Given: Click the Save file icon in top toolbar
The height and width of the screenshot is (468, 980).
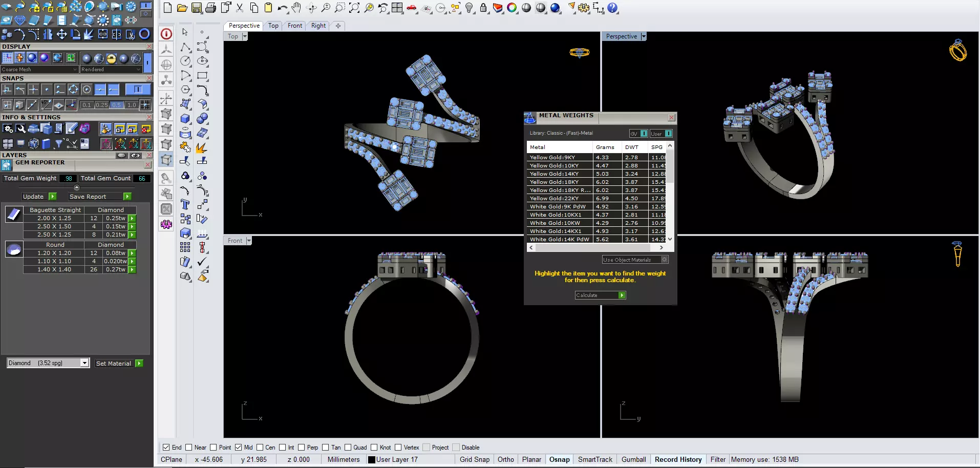Looking at the screenshot, I should click(x=196, y=8).
